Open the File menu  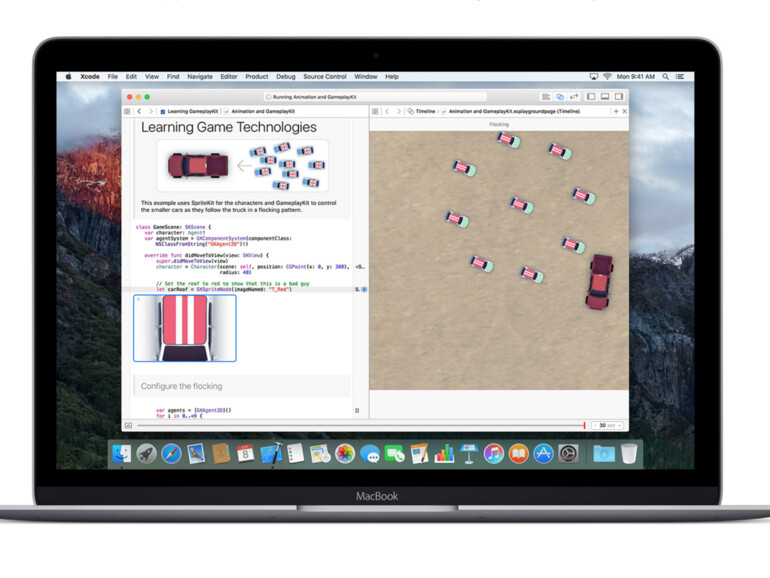[x=113, y=77]
